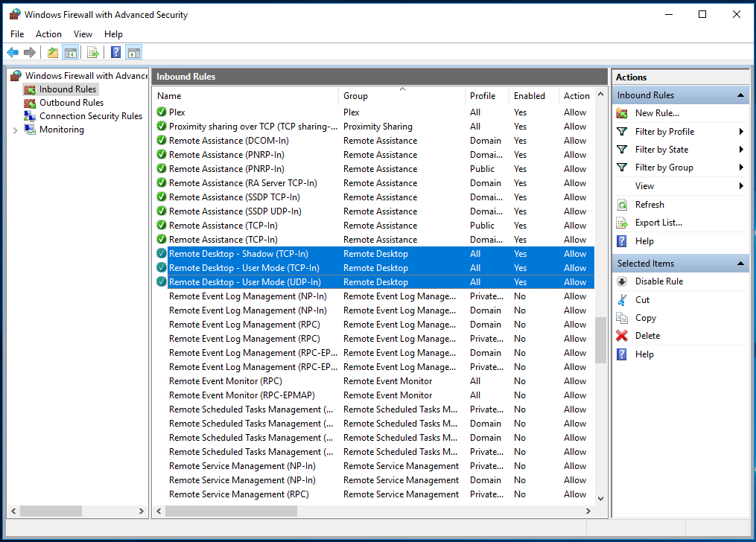The image size is (756, 542).
Task: Sort rules by the Action column header
Action: coord(576,96)
